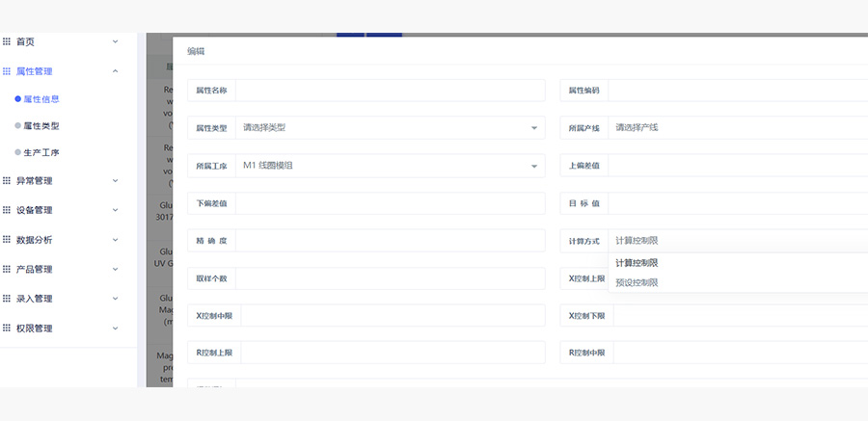The image size is (868, 421).
Task: Collapse the 属性管理 menu chevron
Action: click(x=116, y=71)
